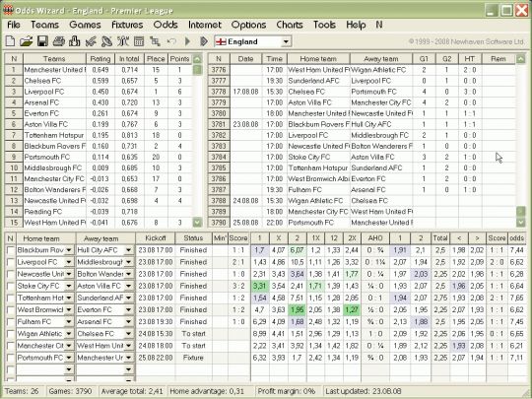Tick the Wigan Athletic vs Chelsea checkbox
The width and height of the screenshot is (532, 399).
[x=11, y=334]
